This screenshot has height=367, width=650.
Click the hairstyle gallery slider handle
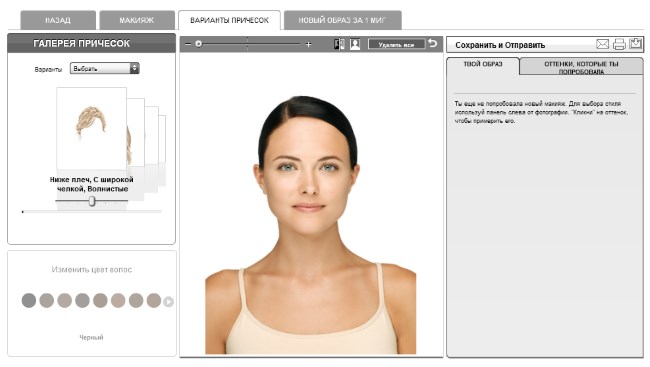pyautogui.click(x=92, y=201)
